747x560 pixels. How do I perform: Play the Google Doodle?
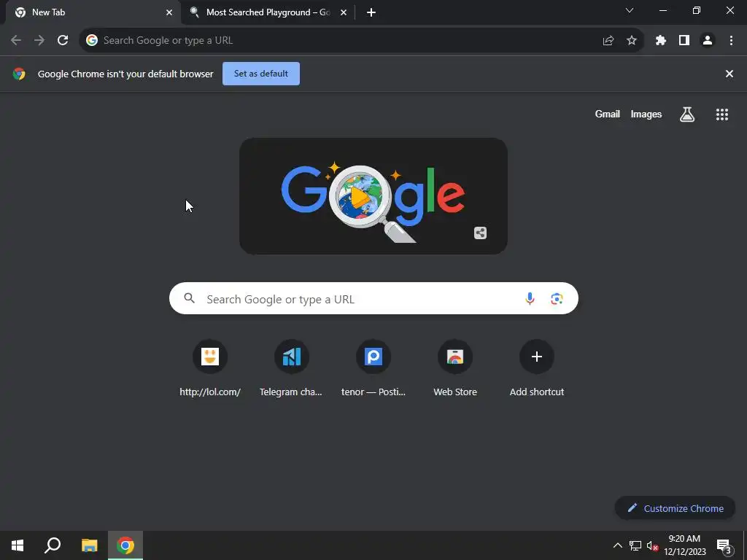pos(359,195)
